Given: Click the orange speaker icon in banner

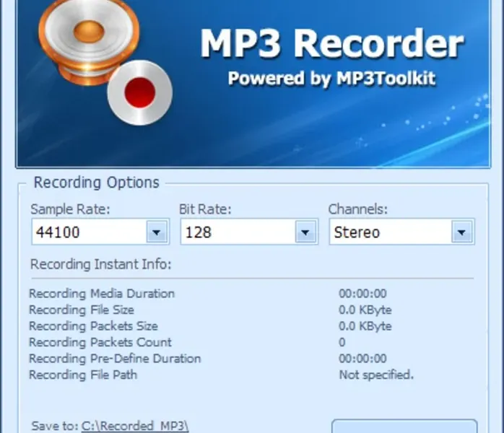Looking at the screenshot, I should click(x=89, y=42).
